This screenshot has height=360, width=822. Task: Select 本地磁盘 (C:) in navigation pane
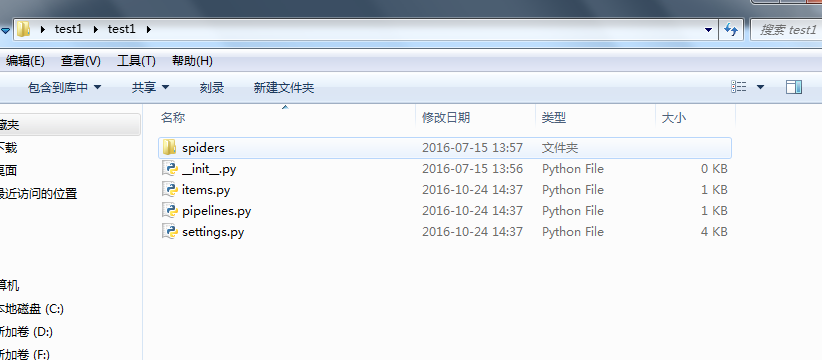tap(31, 309)
